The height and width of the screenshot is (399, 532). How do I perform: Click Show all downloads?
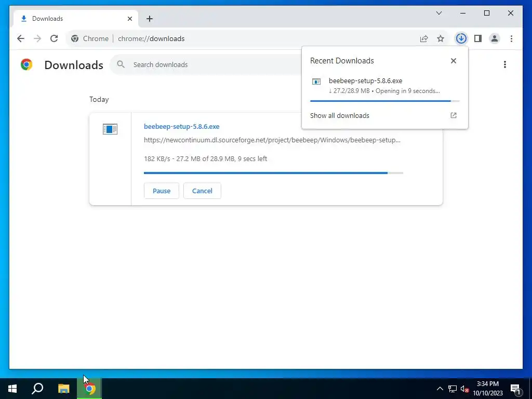pos(340,115)
